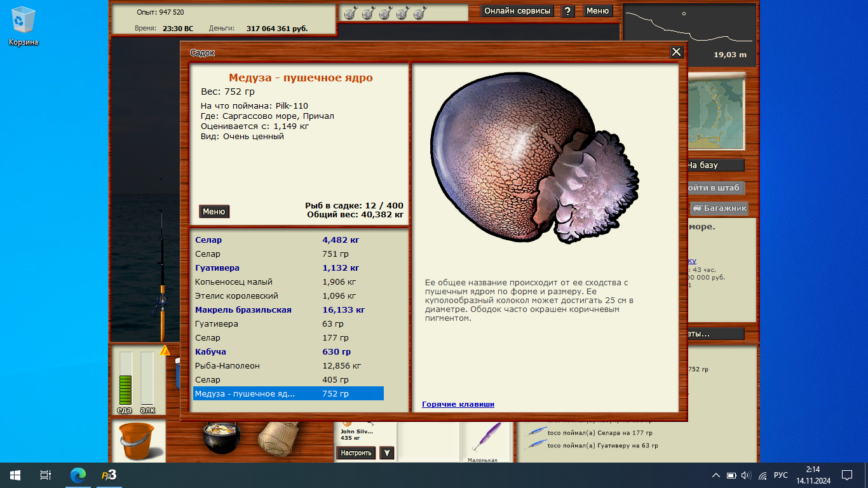Select row Гуативера 63 гр
Image resolution: width=868 pixels, height=488 pixels.
click(x=288, y=324)
